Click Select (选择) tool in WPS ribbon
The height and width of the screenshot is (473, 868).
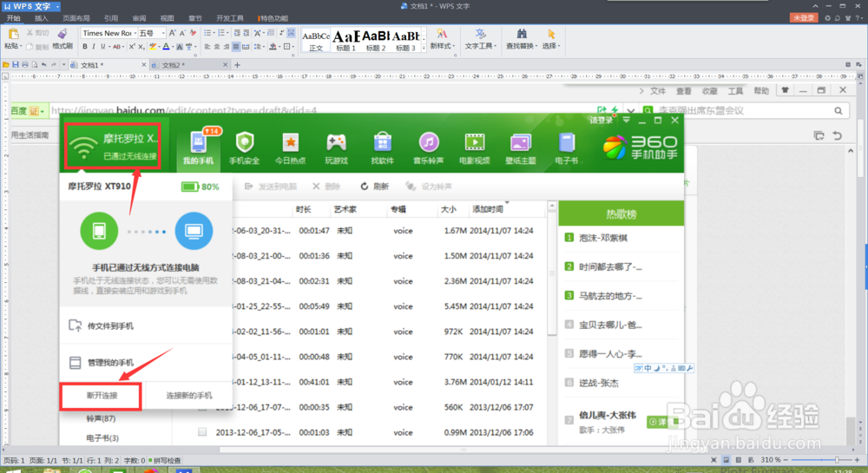pos(551,39)
